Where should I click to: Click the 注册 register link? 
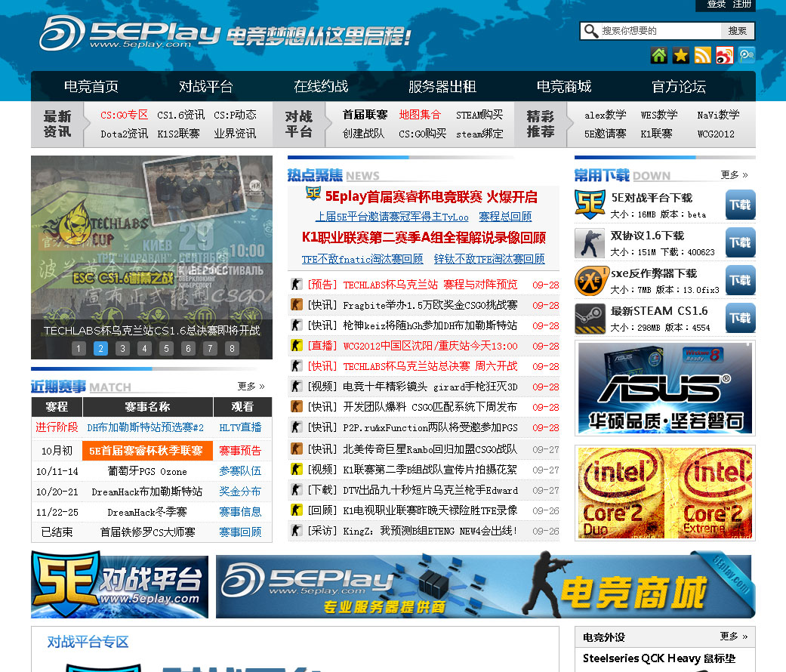pos(742,5)
